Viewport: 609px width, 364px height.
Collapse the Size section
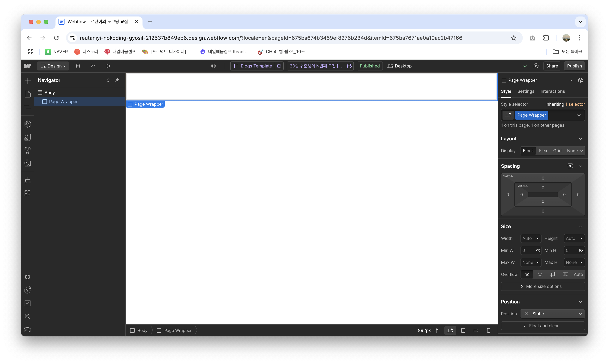click(x=580, y=226)
